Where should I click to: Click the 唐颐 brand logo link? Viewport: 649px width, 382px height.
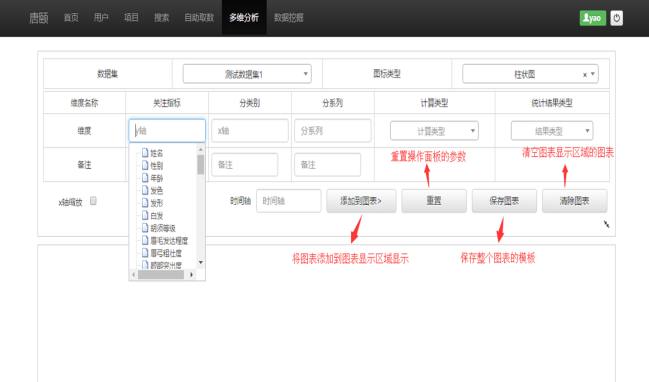click(38, 18)
